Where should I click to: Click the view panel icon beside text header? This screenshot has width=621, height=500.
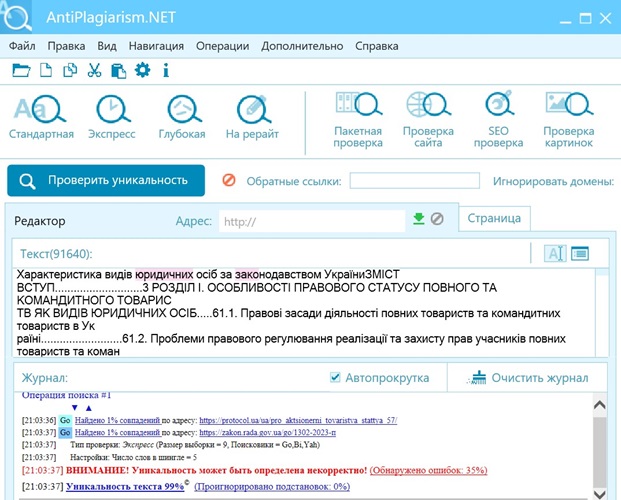coord(580,253)
